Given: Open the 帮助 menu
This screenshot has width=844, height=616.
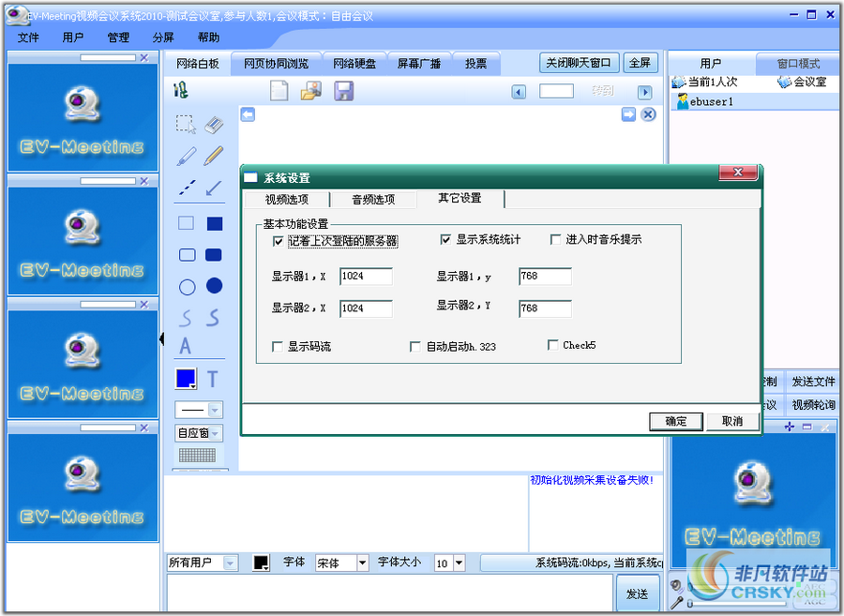Looking at the screenshot, I should coord(208,38).
